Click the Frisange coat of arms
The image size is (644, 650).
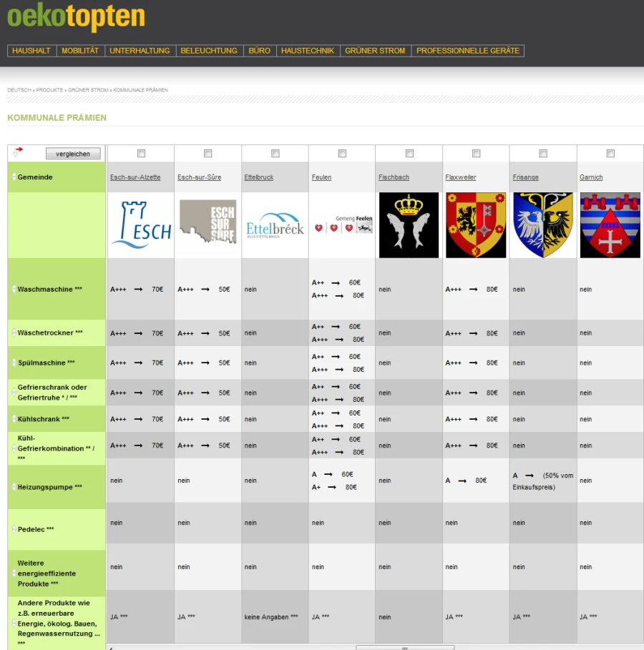click(x=543, y=225)
